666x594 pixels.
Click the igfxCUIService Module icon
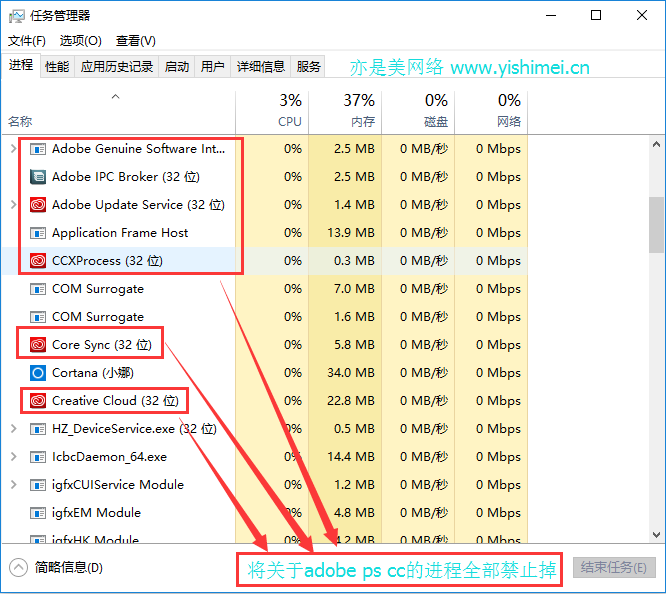(x=38, y=485)
